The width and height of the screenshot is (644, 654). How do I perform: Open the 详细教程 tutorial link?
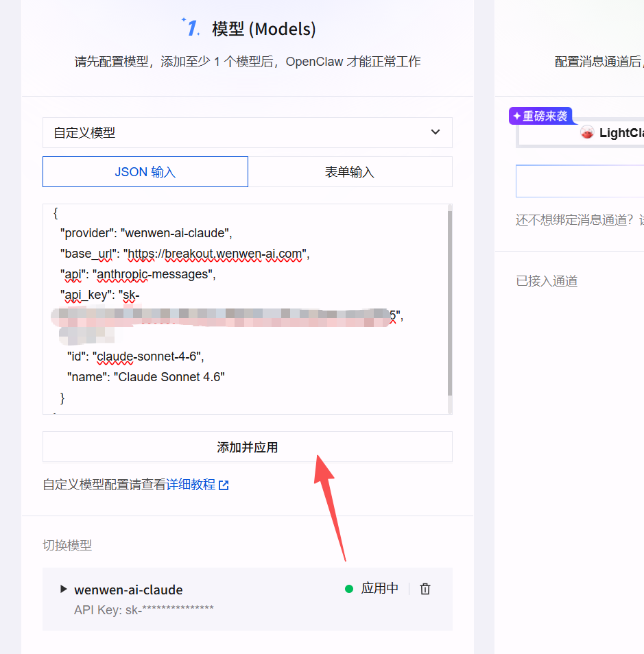(197, 485)
